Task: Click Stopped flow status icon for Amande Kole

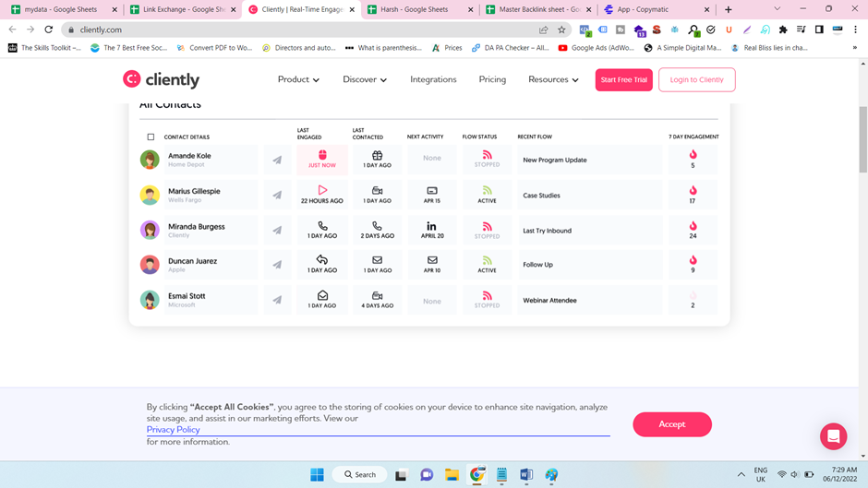Action: [x=488, y=155]
